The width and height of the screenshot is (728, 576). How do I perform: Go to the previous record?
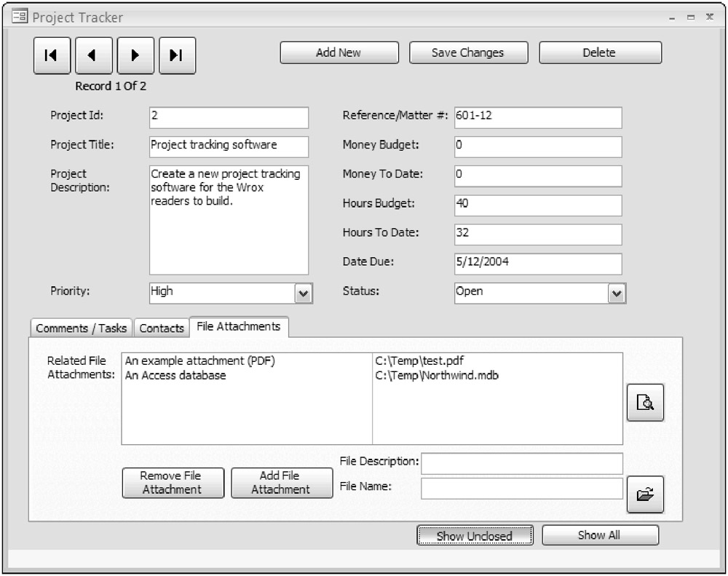[92, 56]
